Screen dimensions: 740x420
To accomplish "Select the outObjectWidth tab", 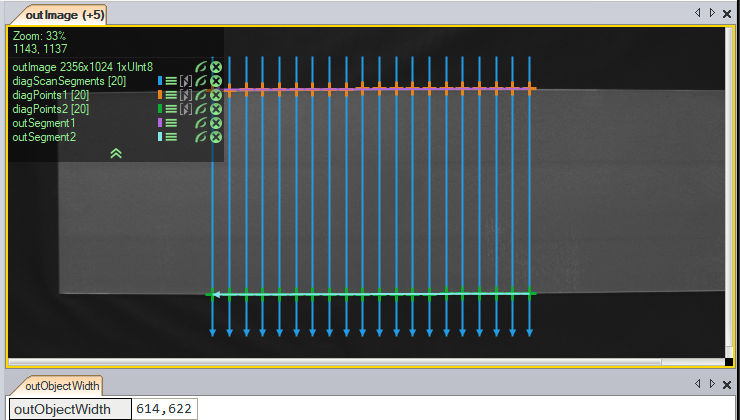I will pos(56,386).
